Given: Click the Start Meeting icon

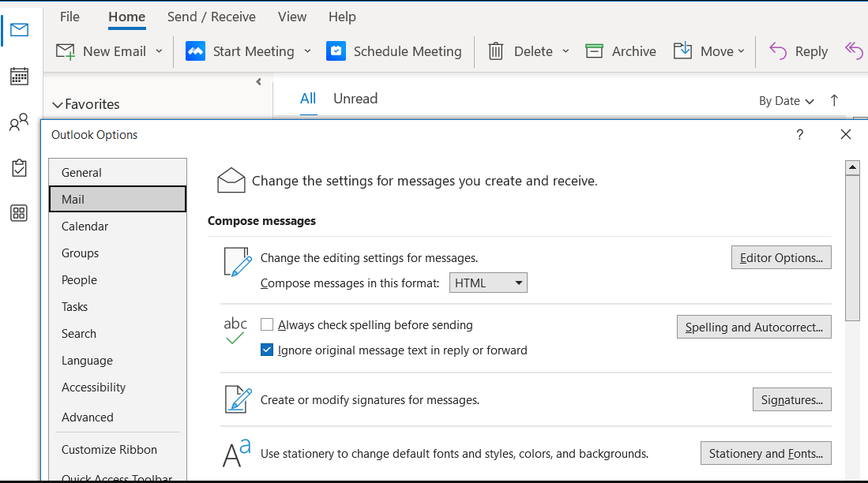Looking at the screenshot, I should (x=195, y=51).
